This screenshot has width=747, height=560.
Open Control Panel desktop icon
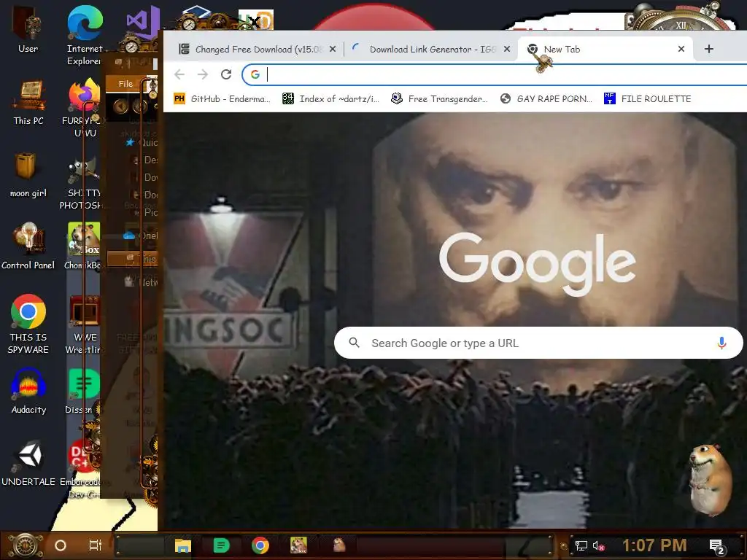pyautogui.click(x=28, y=246)
